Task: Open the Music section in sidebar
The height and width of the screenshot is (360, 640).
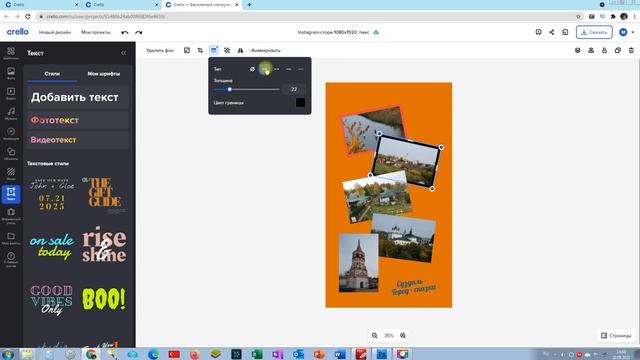Action: click(x=11, y=113)
